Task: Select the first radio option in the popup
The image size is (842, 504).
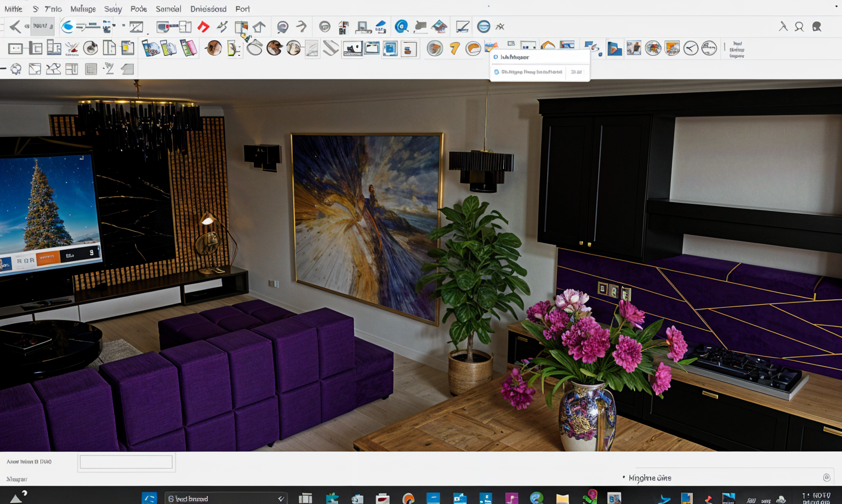Action: coord(496,57)
